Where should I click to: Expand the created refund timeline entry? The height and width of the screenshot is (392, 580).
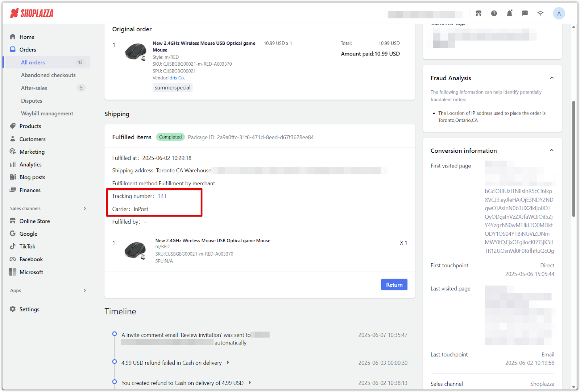(250, 383)
